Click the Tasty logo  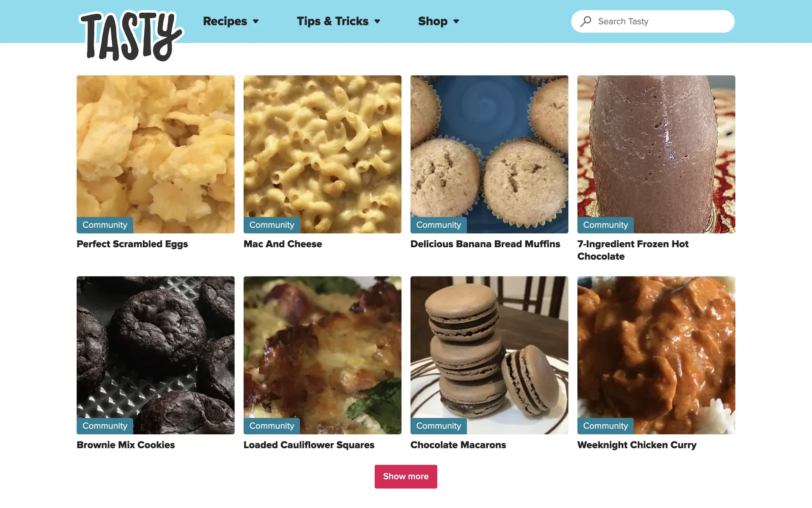131,36
